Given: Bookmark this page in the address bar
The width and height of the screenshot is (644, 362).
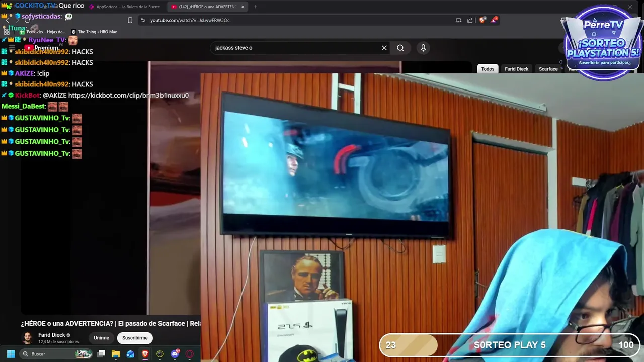Looking at the screenshot, I should [x=130, y=20].
